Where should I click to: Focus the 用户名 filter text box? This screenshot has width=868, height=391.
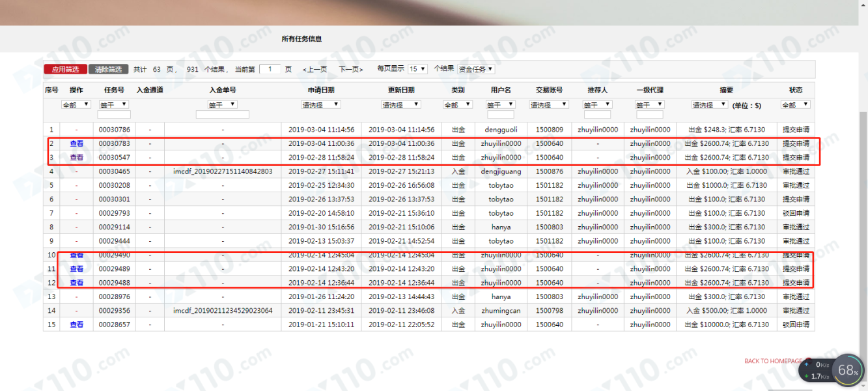click(x=500, y=115)
